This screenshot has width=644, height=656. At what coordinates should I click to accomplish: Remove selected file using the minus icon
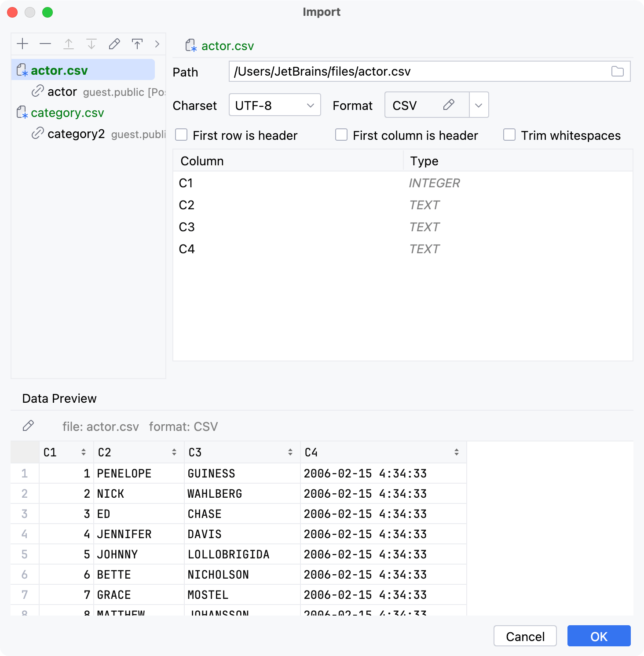click(46, 44)
